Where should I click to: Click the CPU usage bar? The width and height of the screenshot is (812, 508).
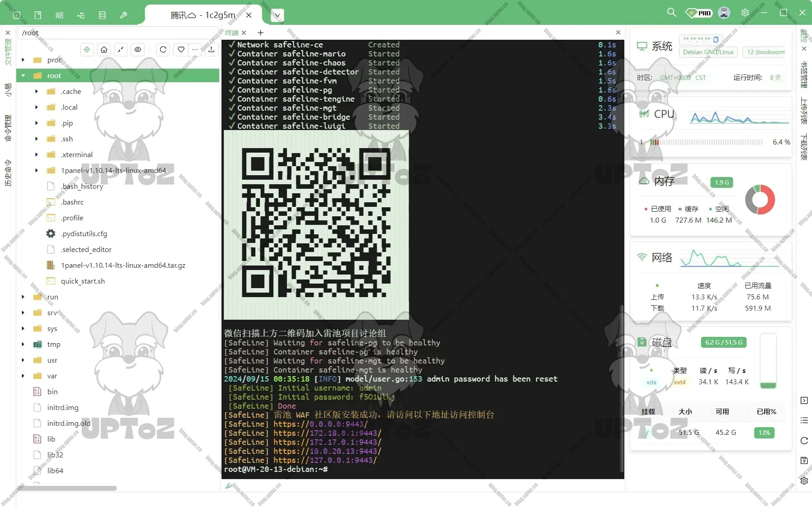[x=706, y=142]
